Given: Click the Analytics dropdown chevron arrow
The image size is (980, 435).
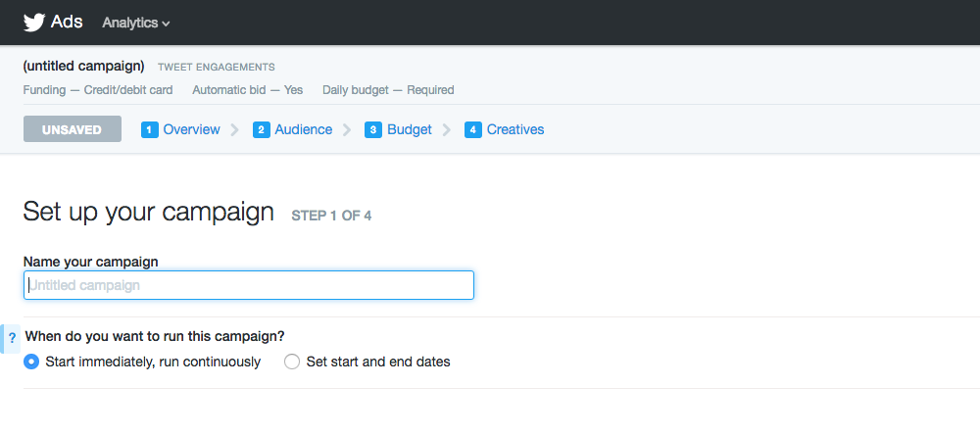Looking at the screenshot, I should 166,24.
